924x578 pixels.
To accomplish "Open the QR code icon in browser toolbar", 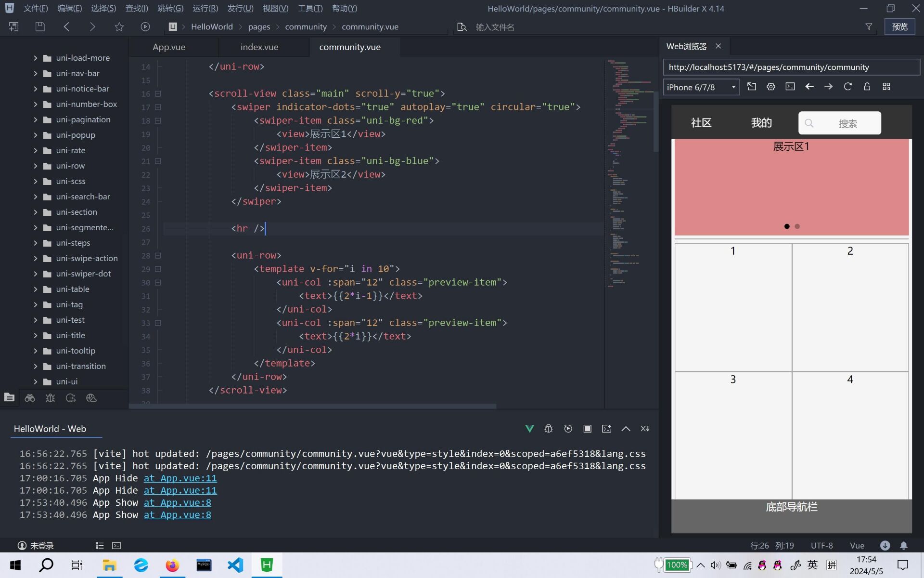I will pyautogui.click(x=886, y=87).
